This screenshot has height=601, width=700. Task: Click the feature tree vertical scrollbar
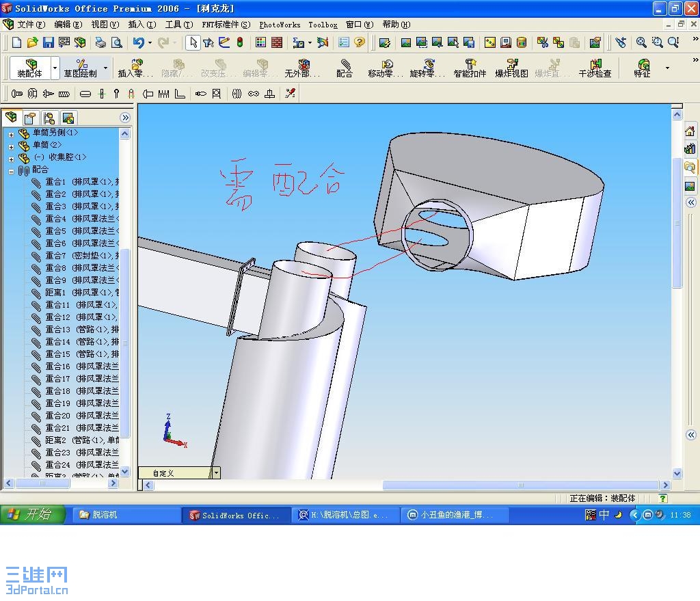[125, 344]
